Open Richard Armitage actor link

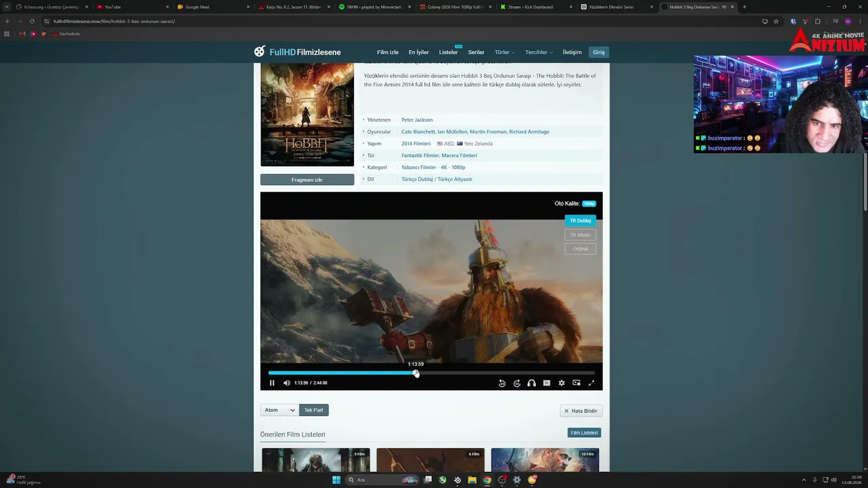[x=529, y=131]
